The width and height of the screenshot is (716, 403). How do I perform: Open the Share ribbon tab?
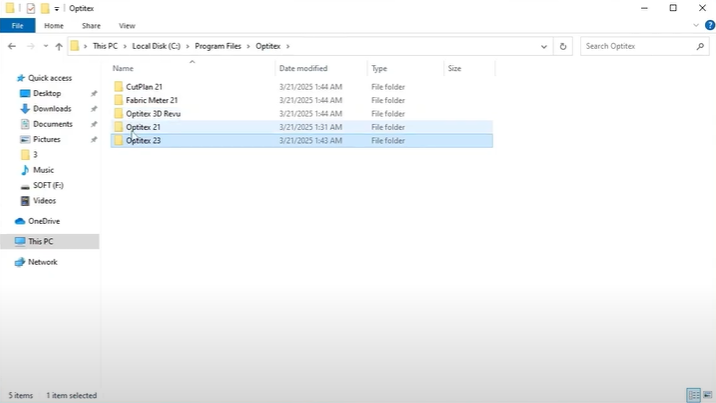pos(91,25)
